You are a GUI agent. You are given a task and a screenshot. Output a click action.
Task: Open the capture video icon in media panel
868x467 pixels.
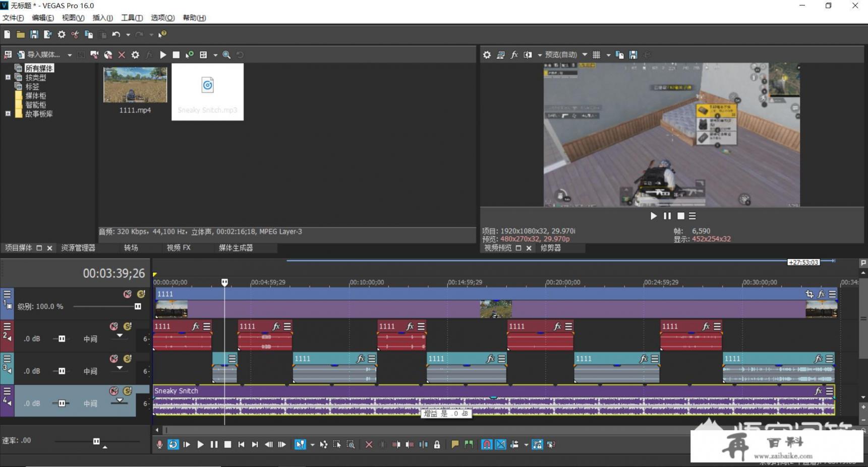[x=94, y=54]
